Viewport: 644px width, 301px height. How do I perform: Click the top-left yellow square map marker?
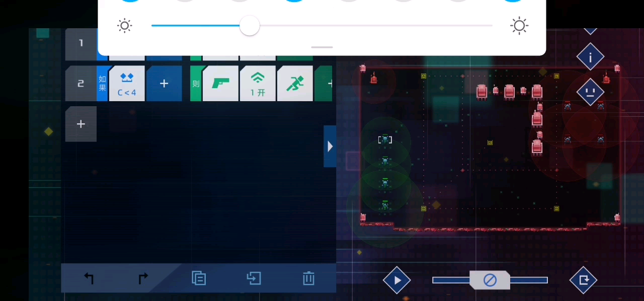(424, 76)
